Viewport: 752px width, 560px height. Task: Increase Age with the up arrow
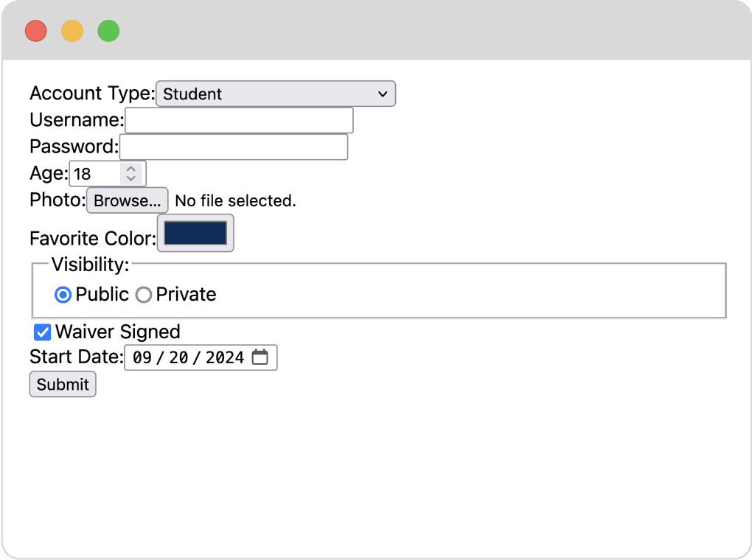(130, 169)
